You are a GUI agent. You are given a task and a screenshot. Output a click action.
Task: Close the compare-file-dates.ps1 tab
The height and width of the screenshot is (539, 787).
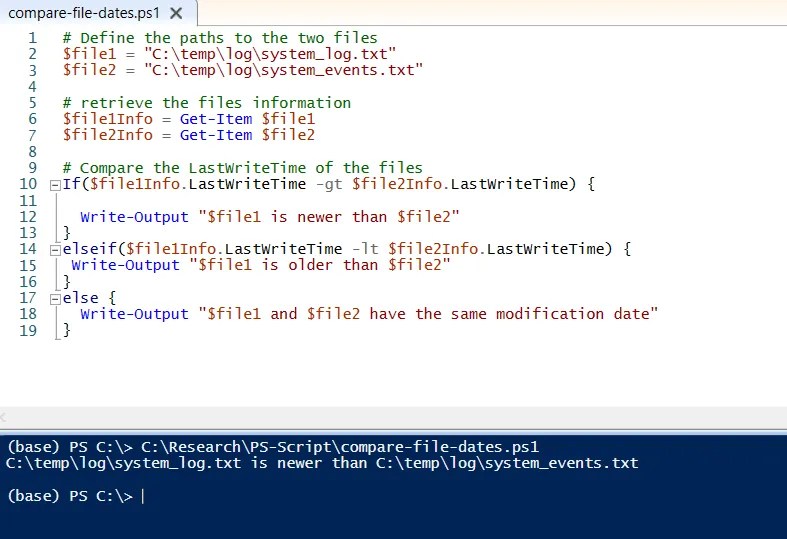176,13
